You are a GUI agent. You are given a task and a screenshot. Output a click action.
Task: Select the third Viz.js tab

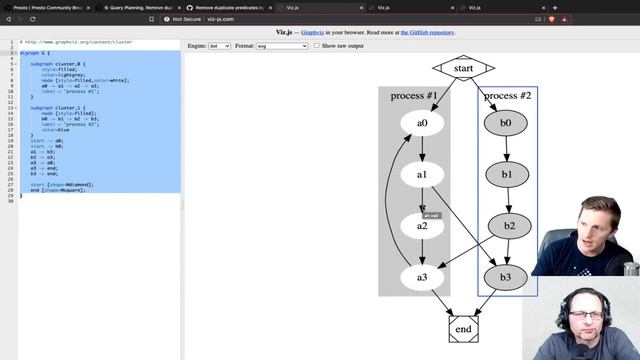(503, 8)
